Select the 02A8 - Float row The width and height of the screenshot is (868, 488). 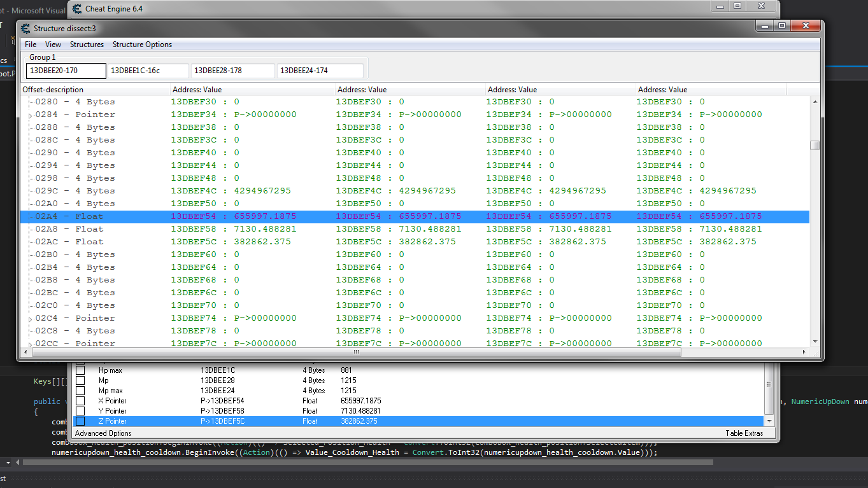415,229
